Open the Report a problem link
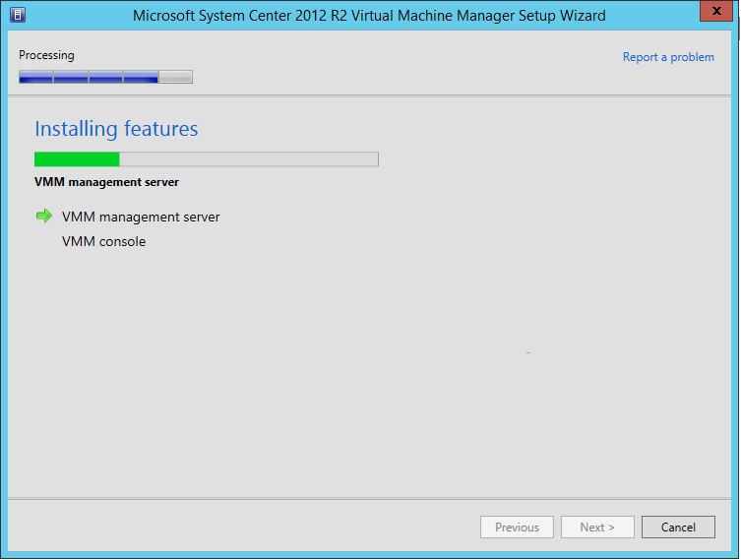 point(668,57)
